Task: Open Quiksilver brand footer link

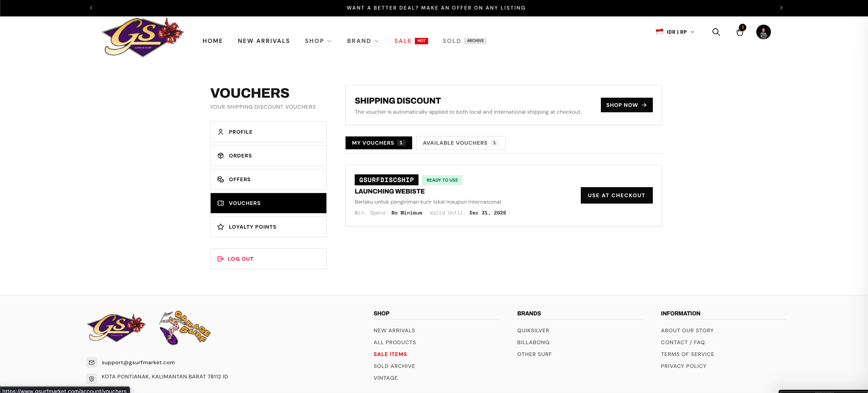Action: [x=533, y=330]
